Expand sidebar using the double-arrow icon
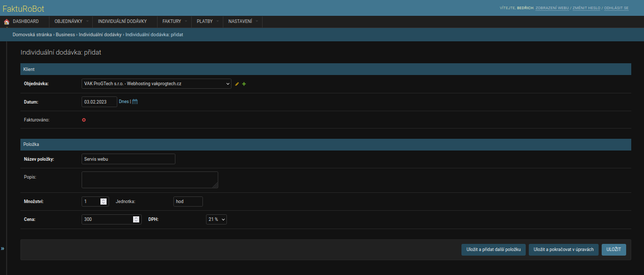Viewport: 644px width, 275px height. tap(3, 248)
